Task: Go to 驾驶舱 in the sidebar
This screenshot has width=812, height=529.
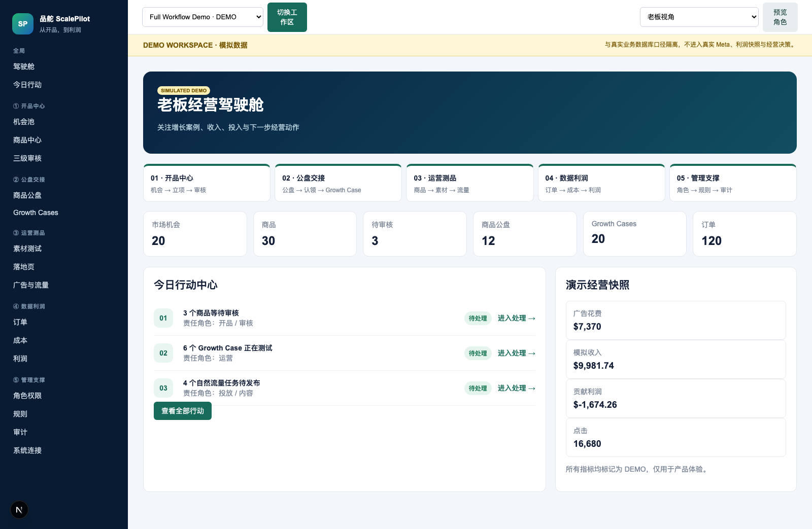Action: pos(24,66)
